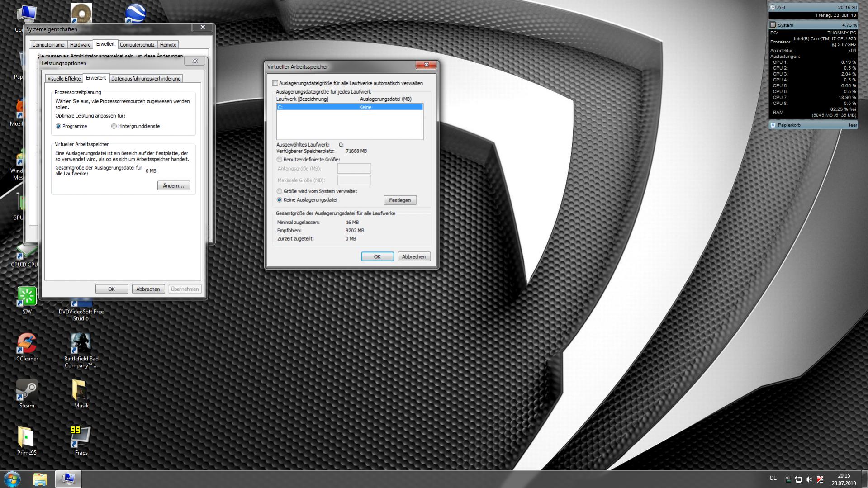
Task: Select Größe wird vom System verwaltet
Action: point(279,191)
